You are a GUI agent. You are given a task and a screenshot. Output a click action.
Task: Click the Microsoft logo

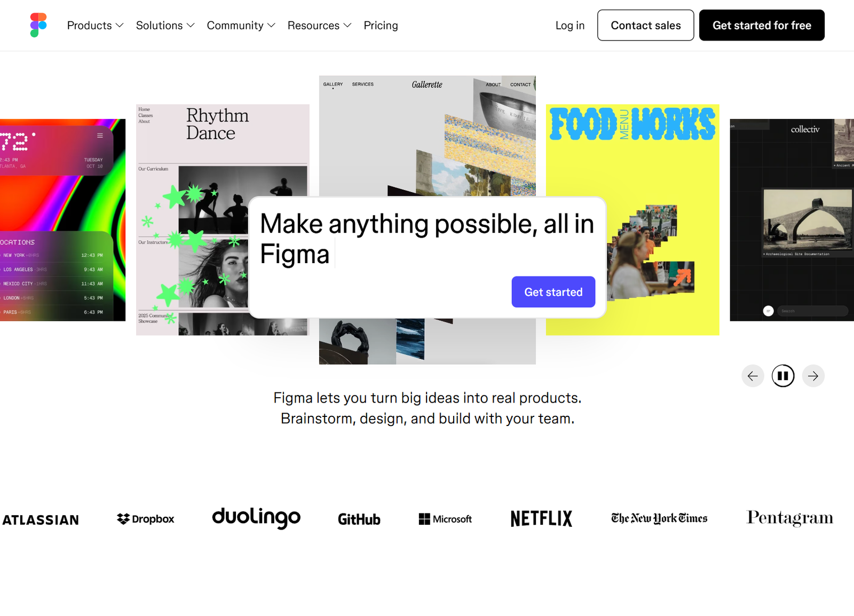445,519
